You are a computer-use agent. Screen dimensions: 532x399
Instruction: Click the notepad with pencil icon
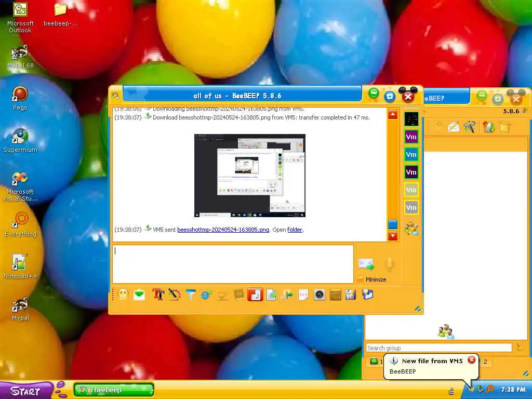[x=351, y=295]
